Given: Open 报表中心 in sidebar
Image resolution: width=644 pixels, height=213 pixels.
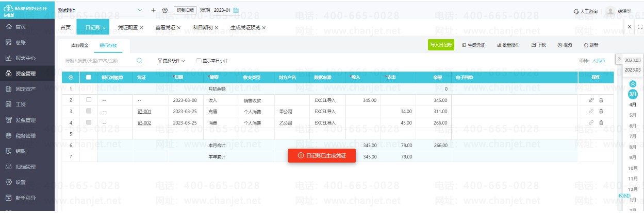Looking at the screenshot, I should pyautogui.click(x=27, y=58).
